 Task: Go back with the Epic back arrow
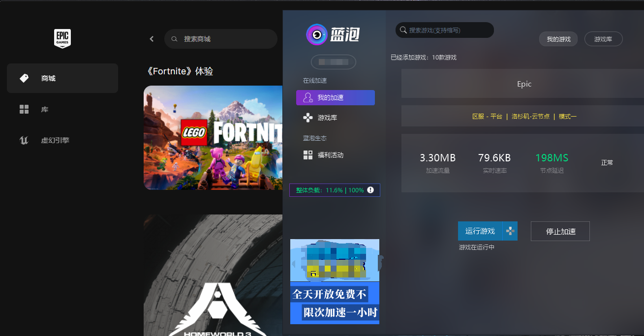point(152,39)
